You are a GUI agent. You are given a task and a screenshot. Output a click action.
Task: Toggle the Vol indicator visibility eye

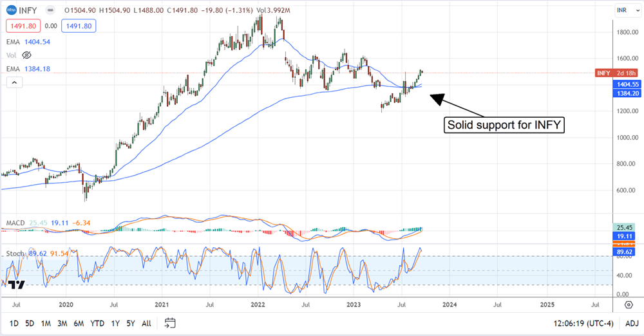tap(26, 55)
